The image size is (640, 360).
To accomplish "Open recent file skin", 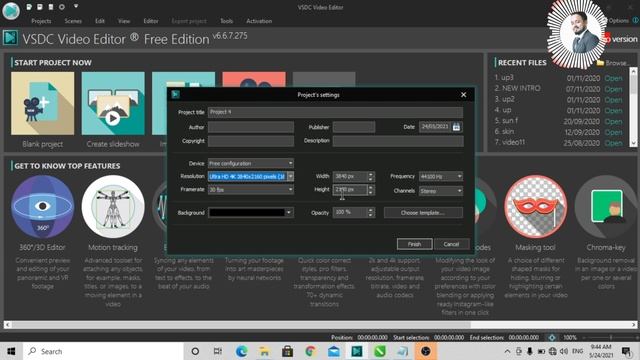I will pos(613,132).
